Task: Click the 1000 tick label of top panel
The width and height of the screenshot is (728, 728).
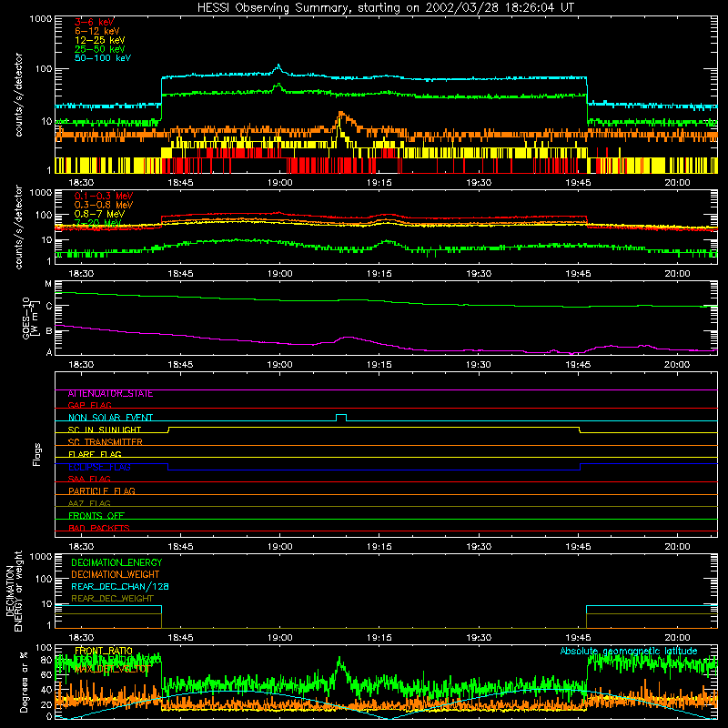Action: (41, 19)
